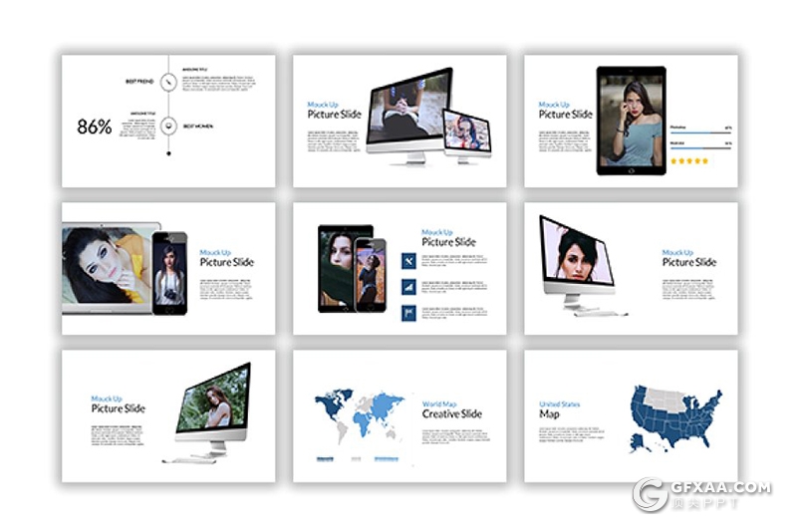797x532 pixels.
Task: Open the United States Map slide
Action: coord(631,415)
